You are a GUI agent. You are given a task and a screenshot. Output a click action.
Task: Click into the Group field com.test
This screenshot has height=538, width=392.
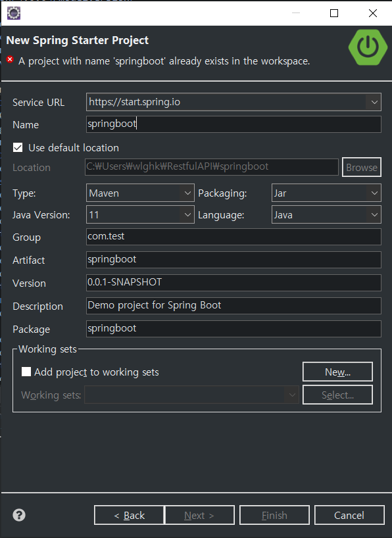point(233,237)
